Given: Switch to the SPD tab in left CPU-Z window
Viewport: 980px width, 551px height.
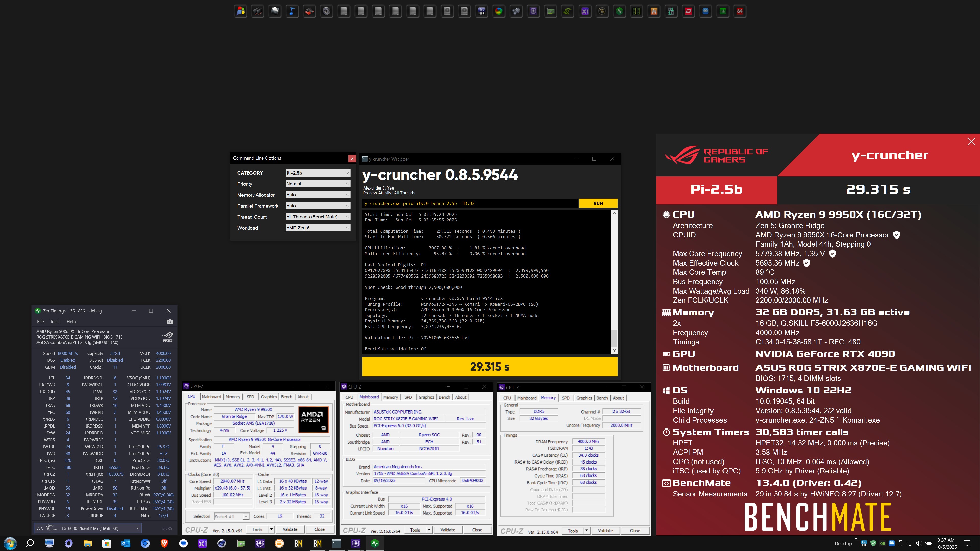Looking at the screenshot, I should pos(250,397).
